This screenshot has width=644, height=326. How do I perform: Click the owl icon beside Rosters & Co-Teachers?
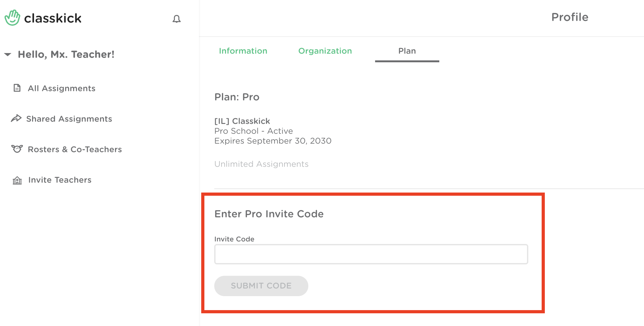17,149
